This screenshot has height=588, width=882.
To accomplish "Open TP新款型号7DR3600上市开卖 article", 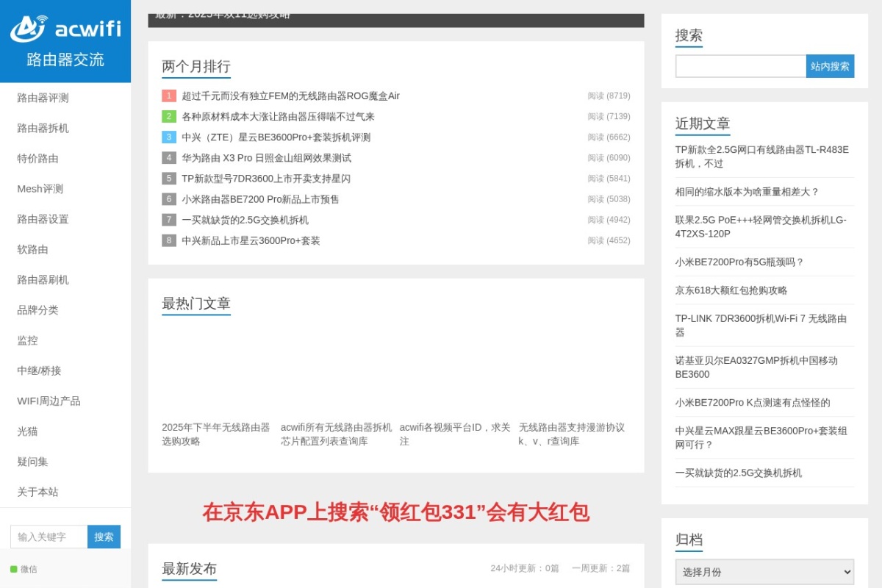I will 266,178.
